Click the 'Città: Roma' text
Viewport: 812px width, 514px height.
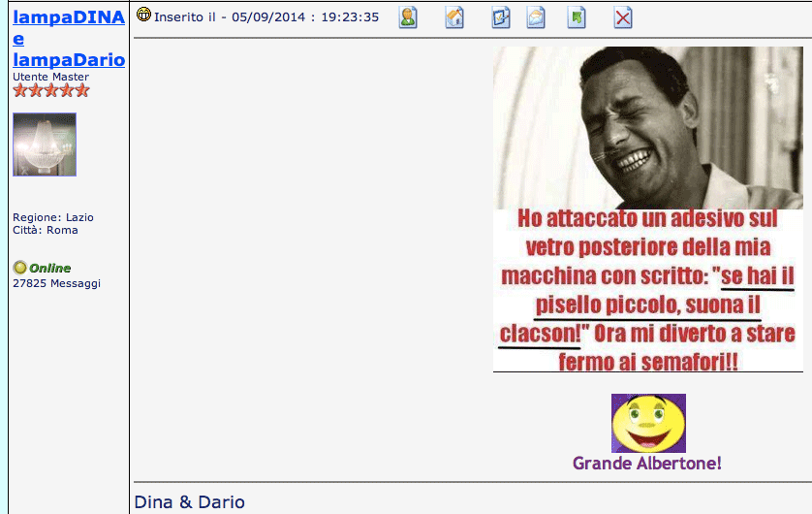click(x=46, y=230)
